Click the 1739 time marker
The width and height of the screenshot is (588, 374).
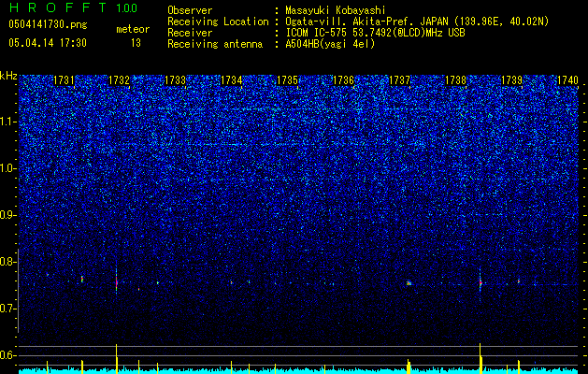tap(512, 80)
